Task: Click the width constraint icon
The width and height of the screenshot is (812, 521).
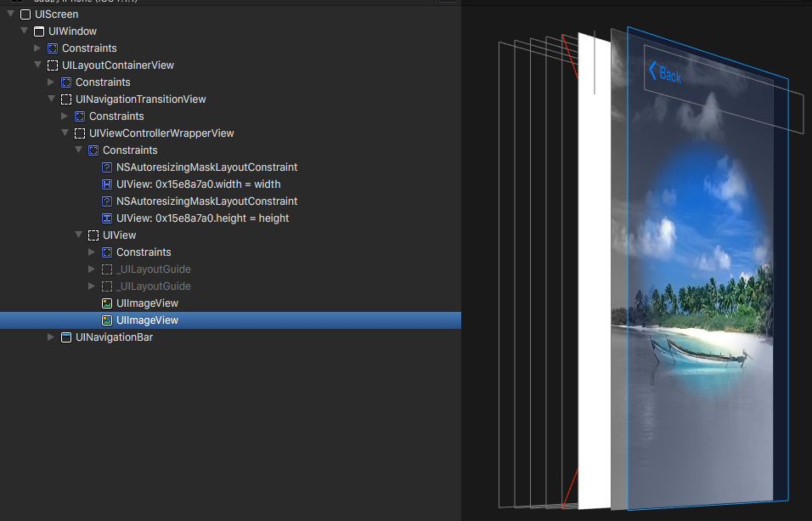Action: 107,184
